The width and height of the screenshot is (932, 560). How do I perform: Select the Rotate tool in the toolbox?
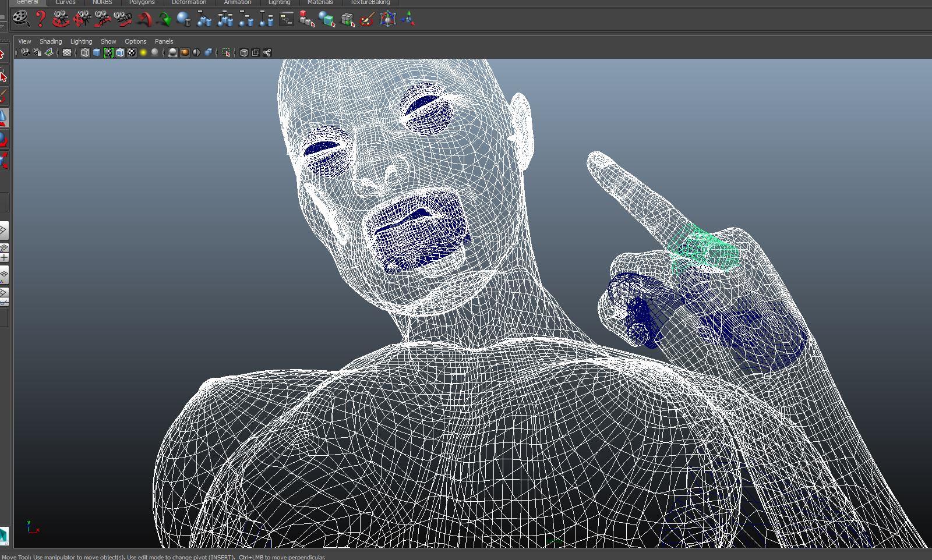point(4,140)
